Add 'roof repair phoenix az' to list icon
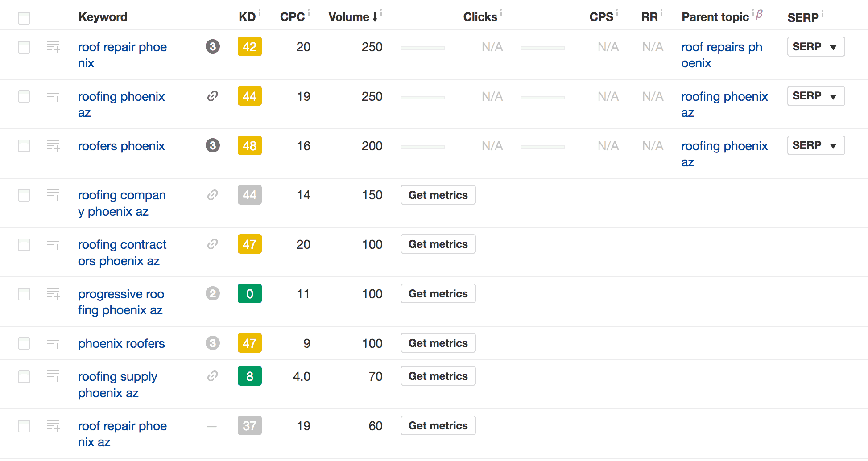 click(x=54, y=425)
